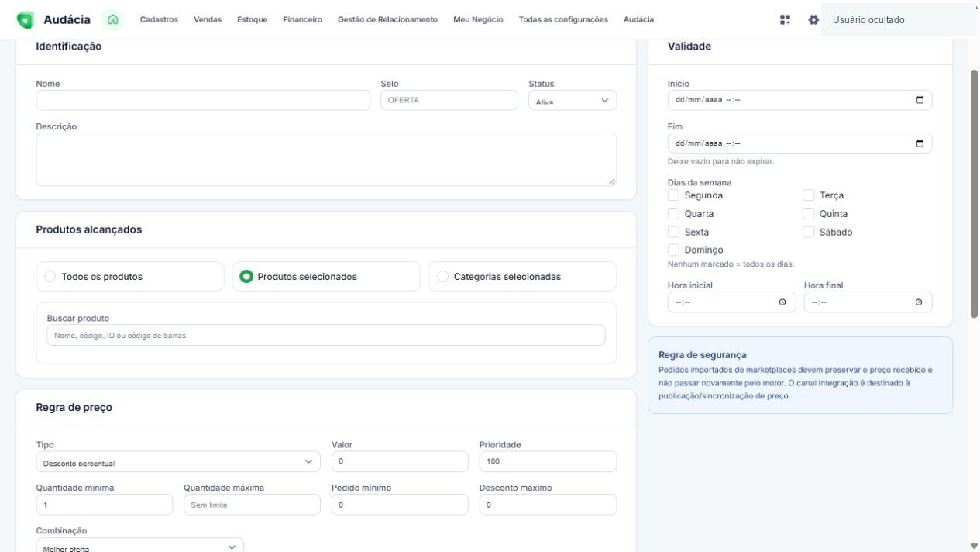Check the Segunda weekday checkbox
The width and height of the screenshot is (980, 552).
[673, 195]
